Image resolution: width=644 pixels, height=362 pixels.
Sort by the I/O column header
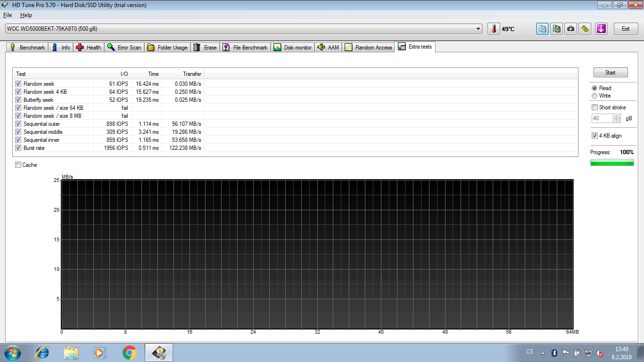112,74
